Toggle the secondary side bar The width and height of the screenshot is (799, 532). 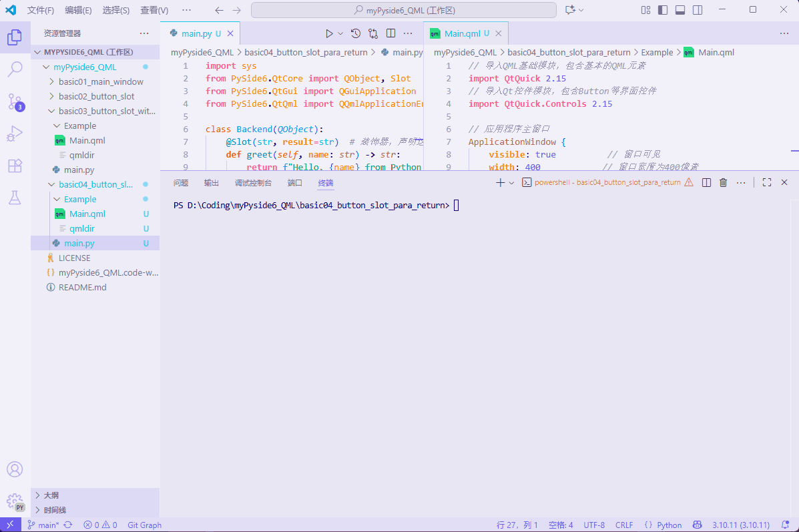tap(698, 10)
